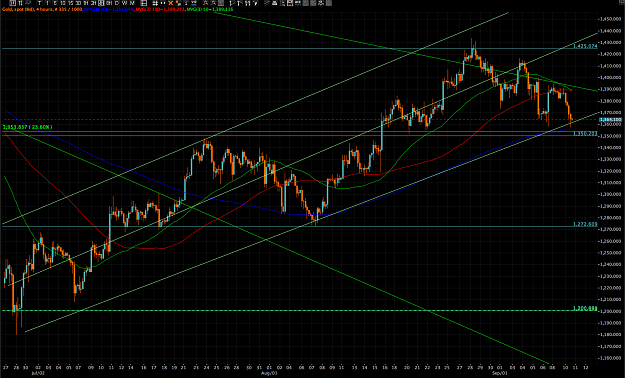Screen dimensions: 625x378
Task: Select the 8H timeframe button
Action: tap(109, 3)
